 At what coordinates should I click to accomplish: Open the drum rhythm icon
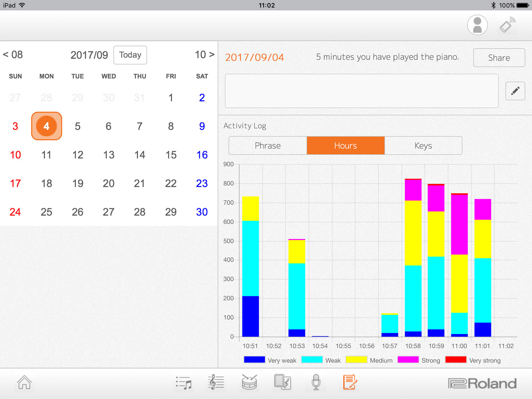tap(249, 382)
